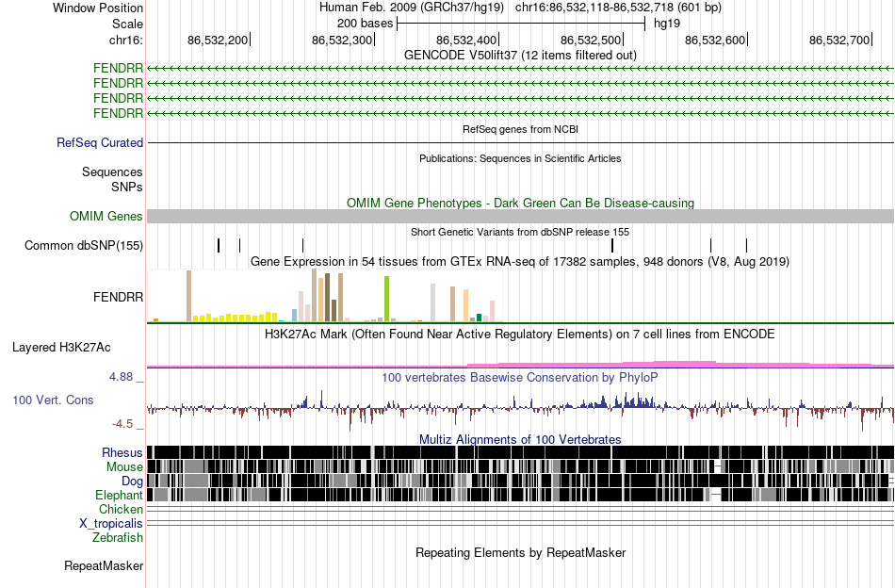Open the GENCODE V50lift37 track title
The height and width of the screenshot is (588, 895).
pyautogui.click(x=520, y=55)
